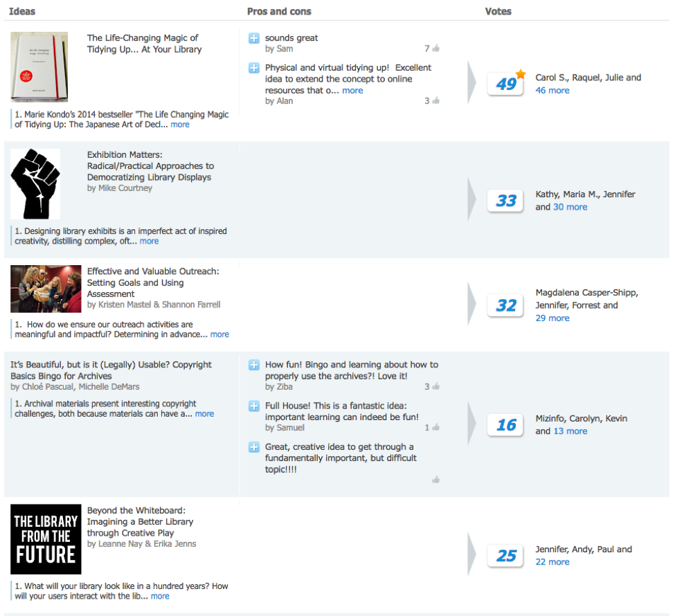Click the plus icon next to Alan's comment
Viewport: 675px width, 616px height.
[254, 68]
